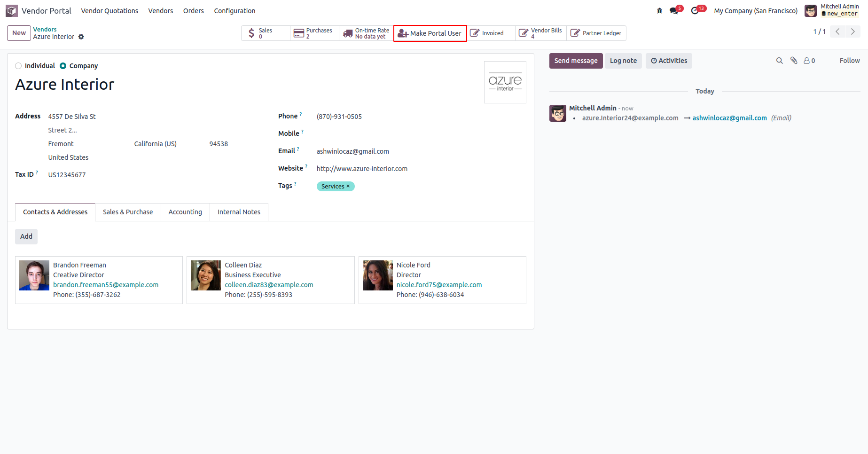Open the Vendor Quotations menu

pyautogui.click(x=109, y=11)
